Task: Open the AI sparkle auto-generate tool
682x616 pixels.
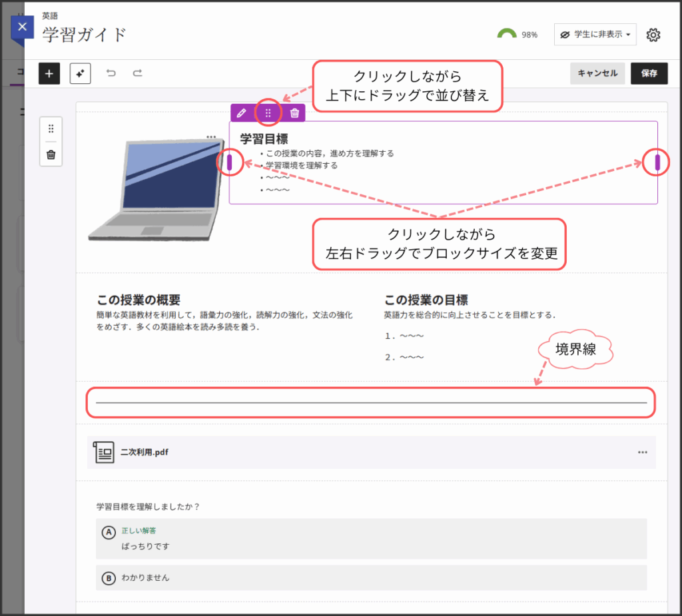Action: pyautogui.click(x=80, y=73)
